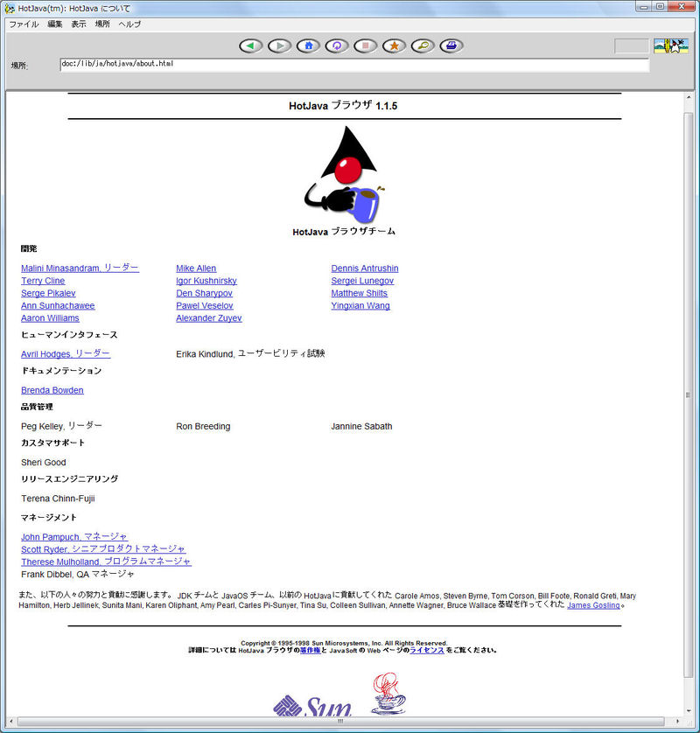The height and width of the screenshot is (733, 700).
Task: Click the Stop loading toolbar icon
Action: [x=366, y=45]
